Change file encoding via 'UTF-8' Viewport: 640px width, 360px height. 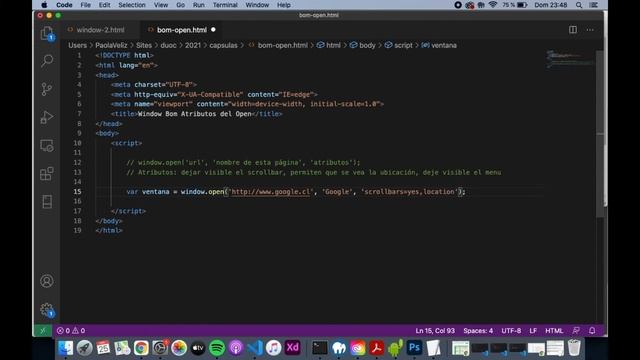click(x=511, y=331)
